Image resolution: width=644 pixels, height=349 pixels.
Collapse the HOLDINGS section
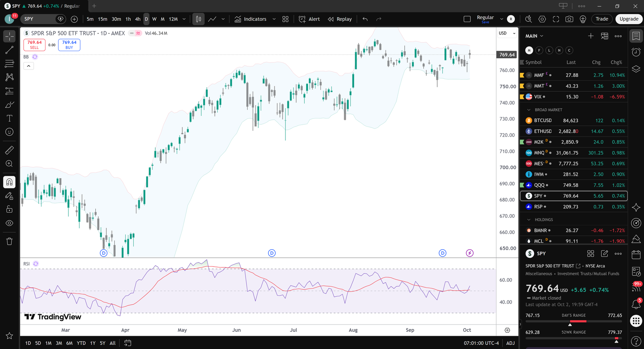click(529, 220)
